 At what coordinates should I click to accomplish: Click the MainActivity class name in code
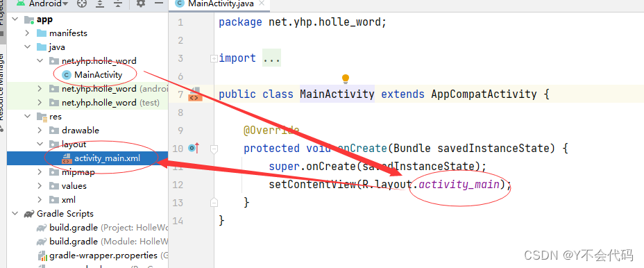coord(337,94)
